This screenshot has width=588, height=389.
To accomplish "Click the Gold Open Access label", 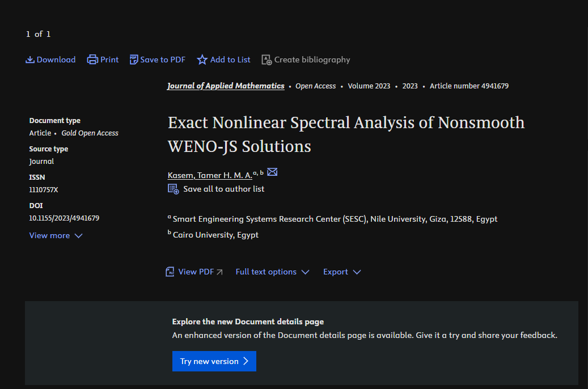I will tap(90, 133).
